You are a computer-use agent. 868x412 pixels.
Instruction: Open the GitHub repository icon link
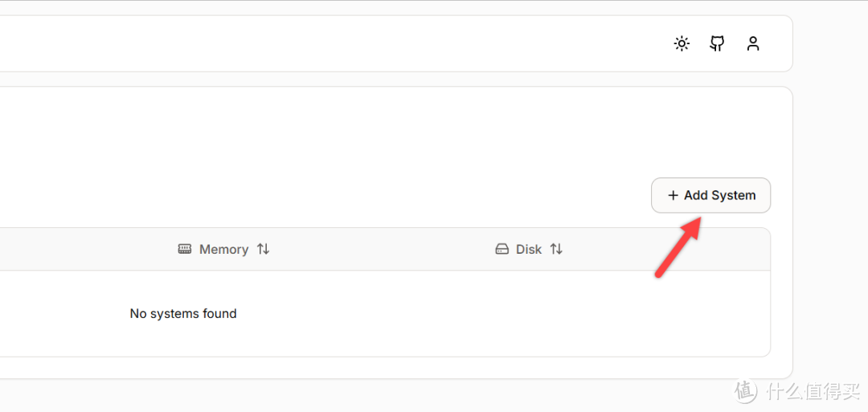click(717, 43)
